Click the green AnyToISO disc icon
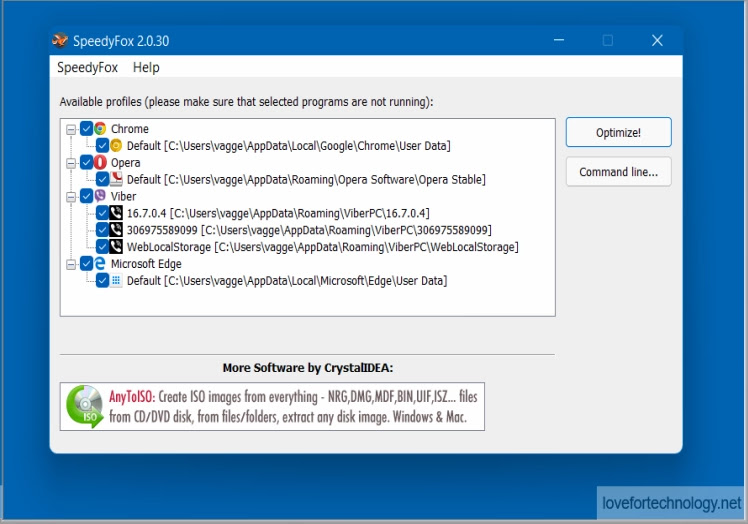Viewport: 748px width, 524px height. pos(85,407)
